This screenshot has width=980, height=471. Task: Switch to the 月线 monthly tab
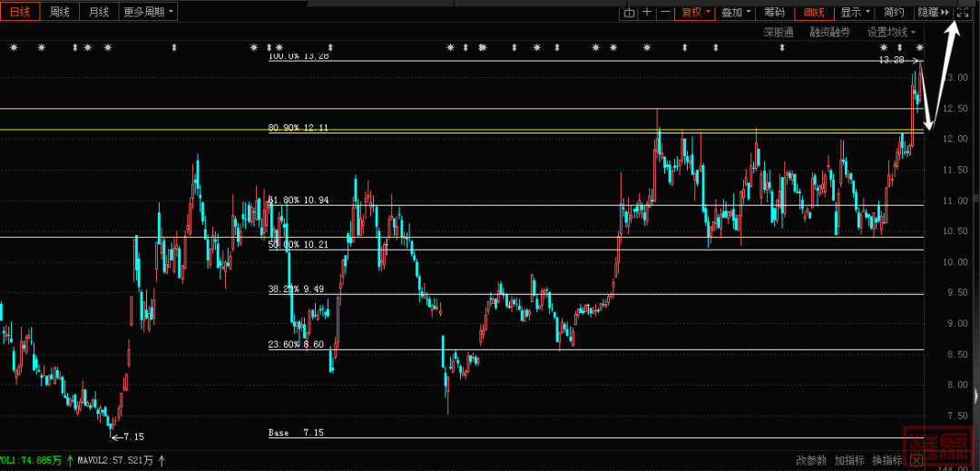(x=98, y=12)
